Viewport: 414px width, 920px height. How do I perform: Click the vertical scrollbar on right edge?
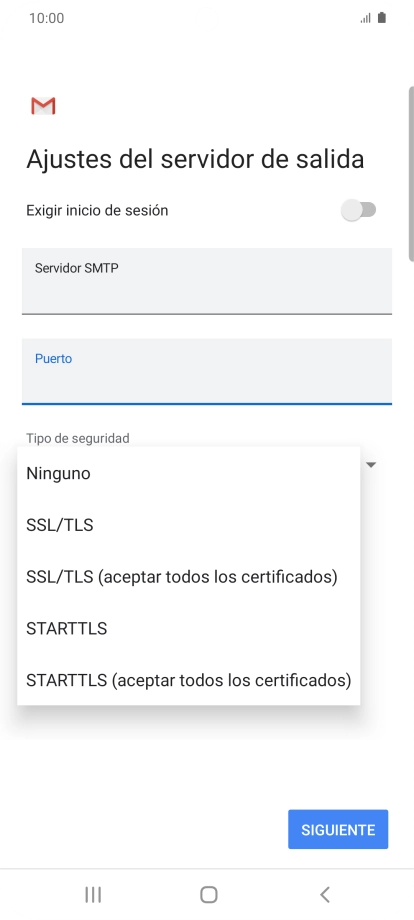(x=411, y=174)
